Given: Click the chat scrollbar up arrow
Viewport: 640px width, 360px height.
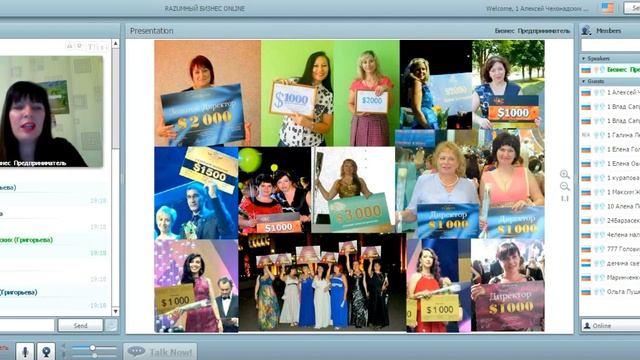Looking at the screenshot, I should (116, 43).
